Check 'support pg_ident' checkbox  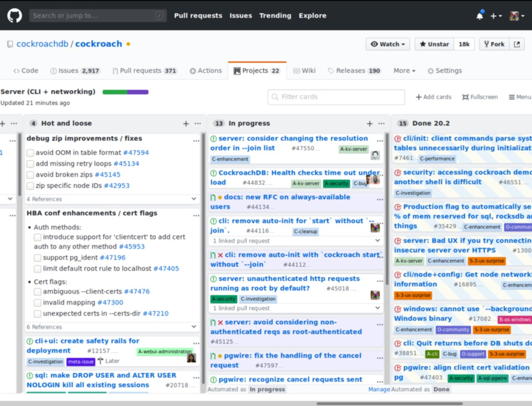pos(38,258)
